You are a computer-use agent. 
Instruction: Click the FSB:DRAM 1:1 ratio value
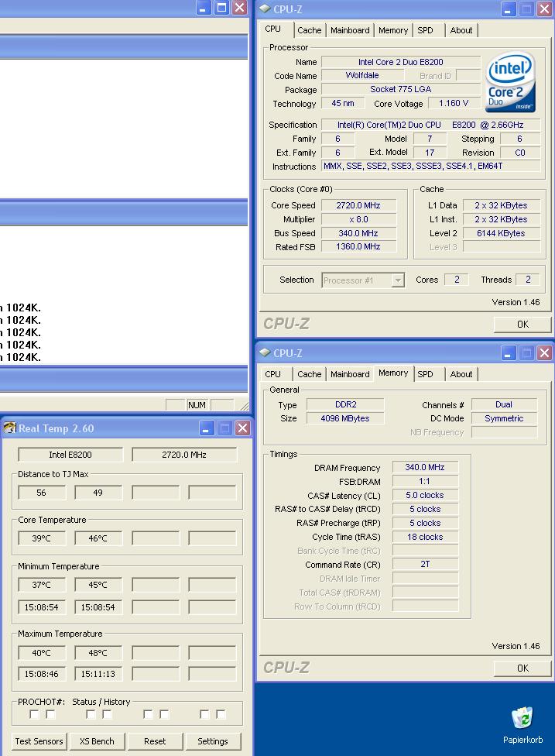coord(425,481)
